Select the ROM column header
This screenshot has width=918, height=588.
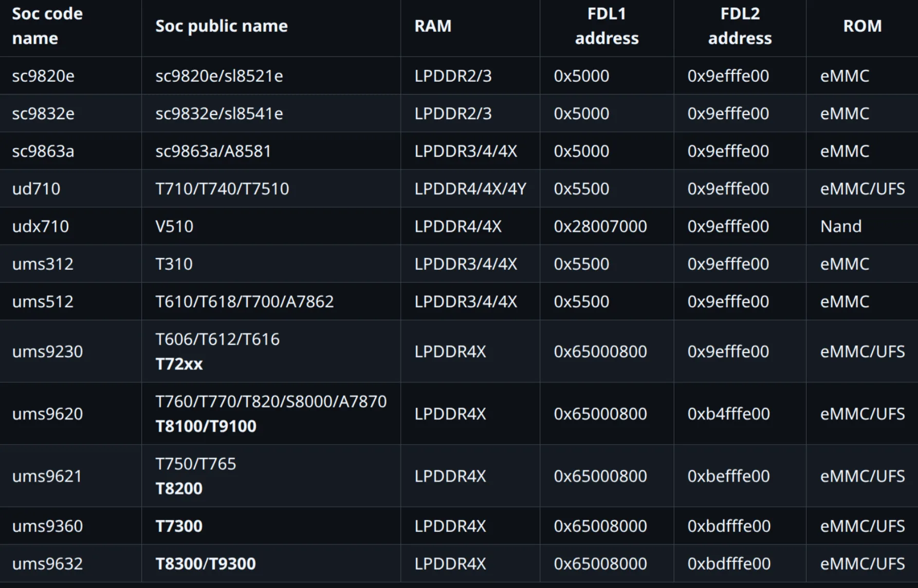point(862,26)
